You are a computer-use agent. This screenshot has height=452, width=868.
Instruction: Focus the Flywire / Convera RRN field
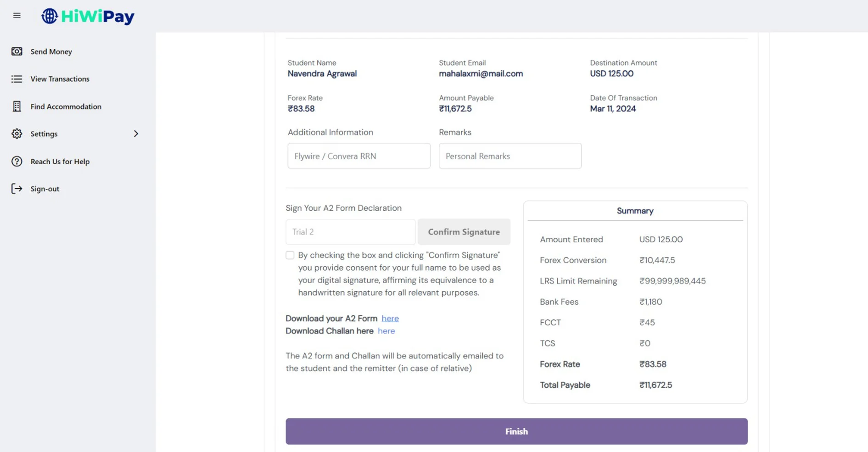(x=359, y=156)
